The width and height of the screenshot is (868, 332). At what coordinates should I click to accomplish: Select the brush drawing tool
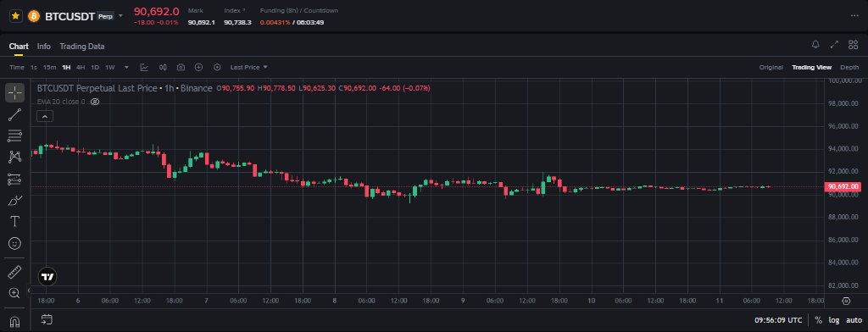(15, 201)
